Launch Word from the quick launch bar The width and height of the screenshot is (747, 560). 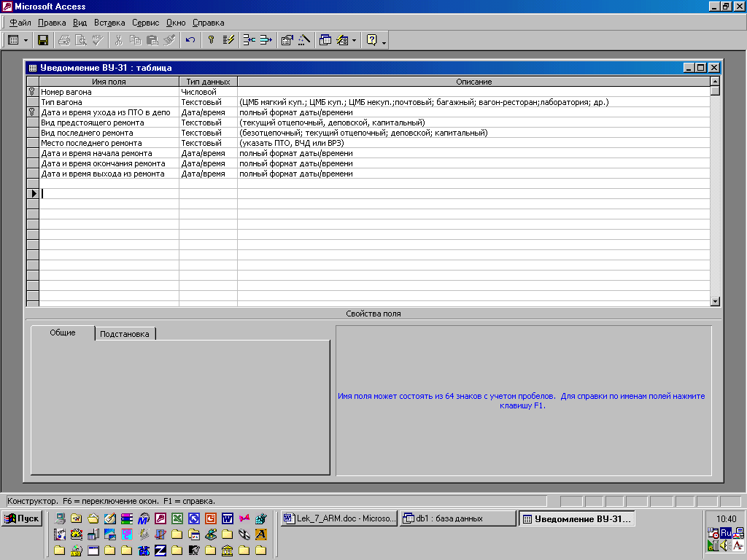coord(228,518)
